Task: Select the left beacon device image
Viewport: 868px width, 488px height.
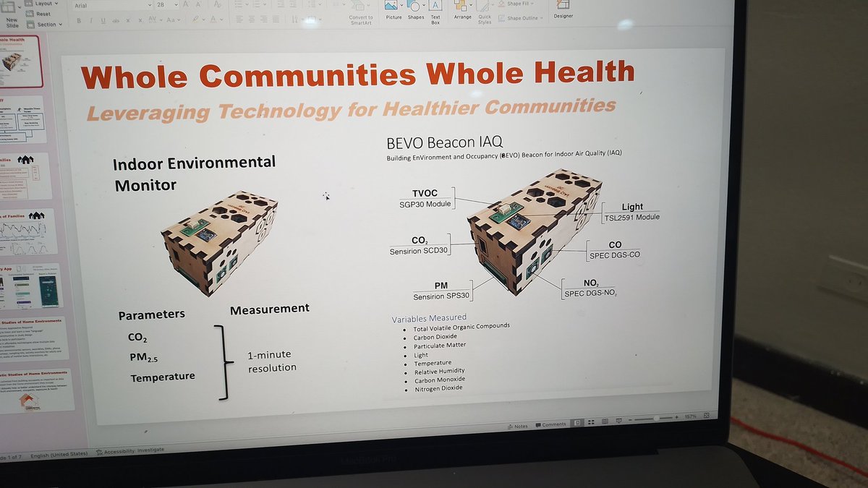Action: (x=221, y=244)
